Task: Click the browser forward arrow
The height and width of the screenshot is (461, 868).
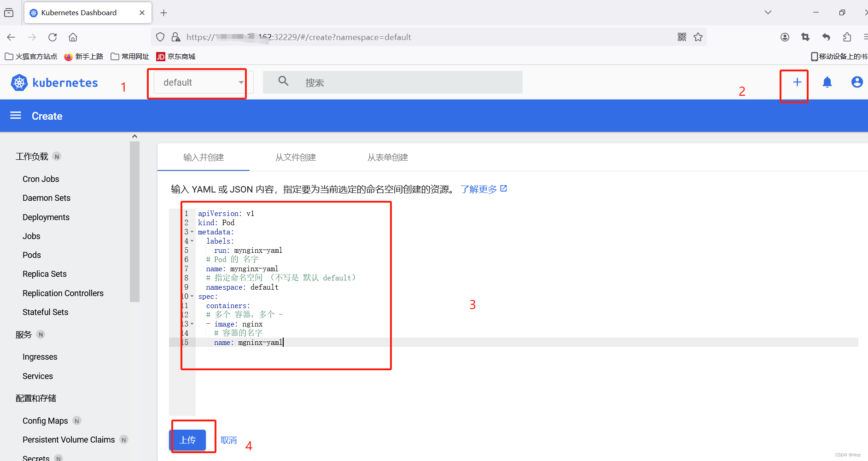Action: (x=32, y=37)
